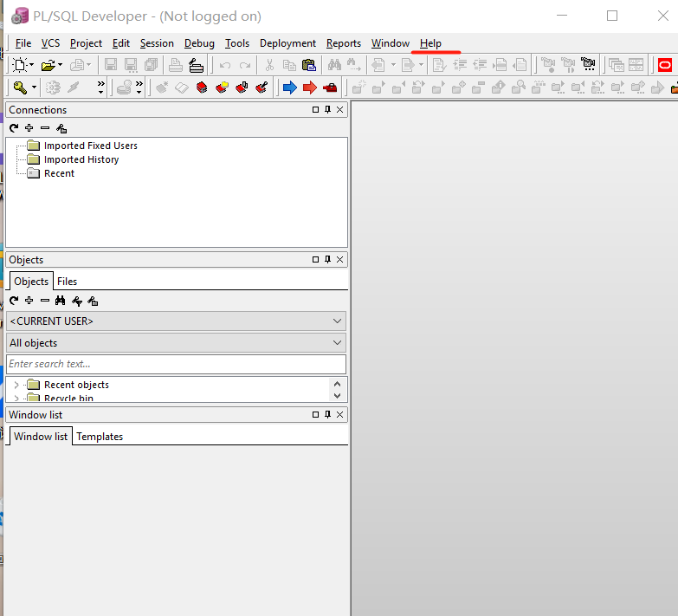This screenshot has height=616, width=678.
Task: Select the Window list tab
Action: (x=41, y=436)
